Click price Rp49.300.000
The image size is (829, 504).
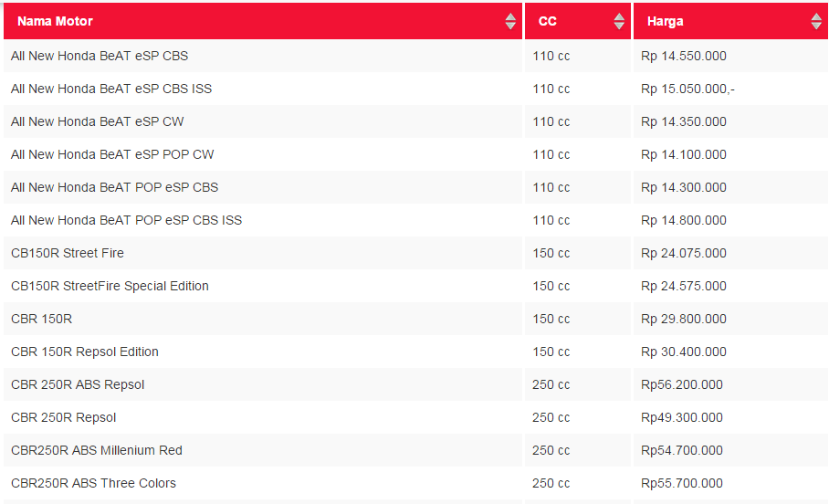tap(682, 417)
